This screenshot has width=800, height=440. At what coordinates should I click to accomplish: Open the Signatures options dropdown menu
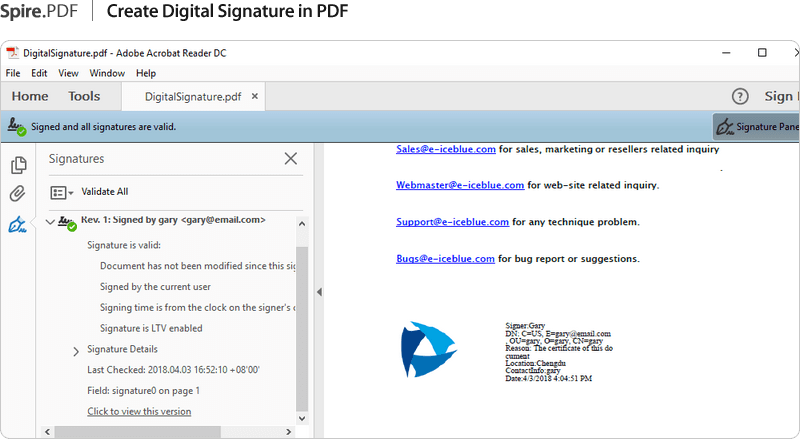(x=62, y=192)
